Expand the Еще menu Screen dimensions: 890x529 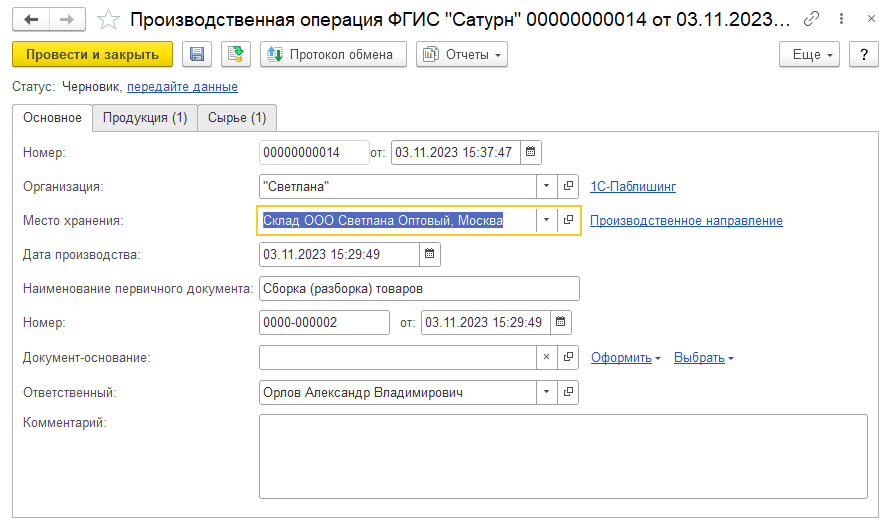pyautogui.click(x=810, y=55)
